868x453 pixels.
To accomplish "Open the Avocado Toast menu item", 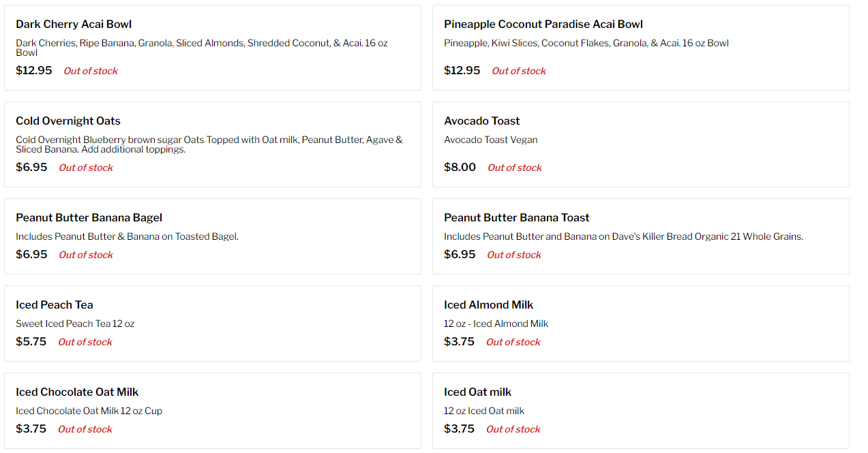I will pyautogui.click(x=481, y=121).
